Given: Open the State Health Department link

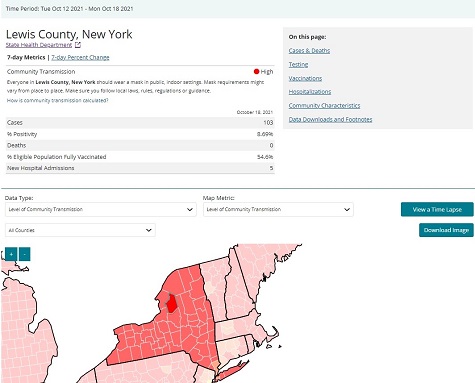Looking at the screenshot, I should pyautogui.click(x=39, y=45).
